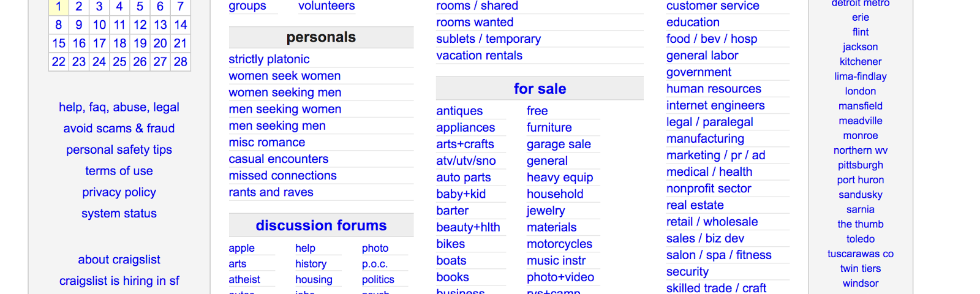Viewport: 980px width, 294px height.
Task: Open the vacation rentals listings
Action: pos(479,55)
